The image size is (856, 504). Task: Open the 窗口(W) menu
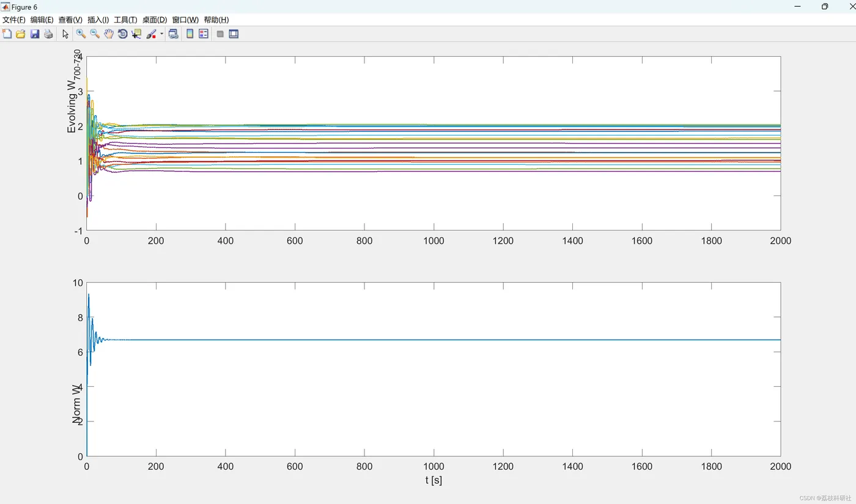(x=185, y=20)
